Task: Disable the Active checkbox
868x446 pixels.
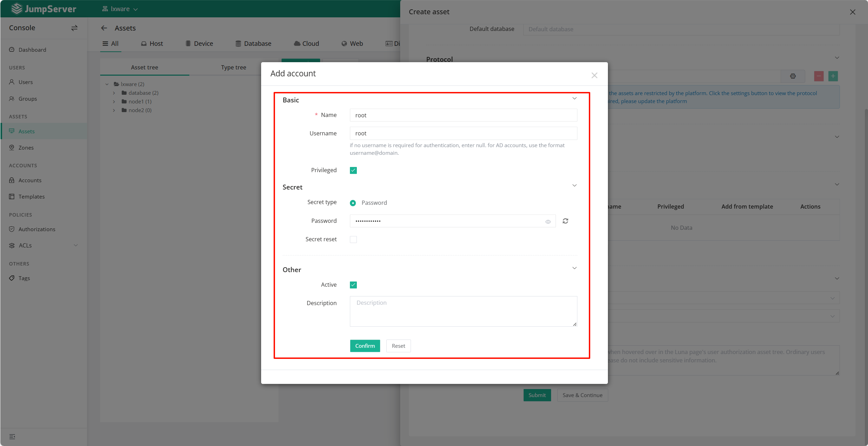Action: [353, 285]
